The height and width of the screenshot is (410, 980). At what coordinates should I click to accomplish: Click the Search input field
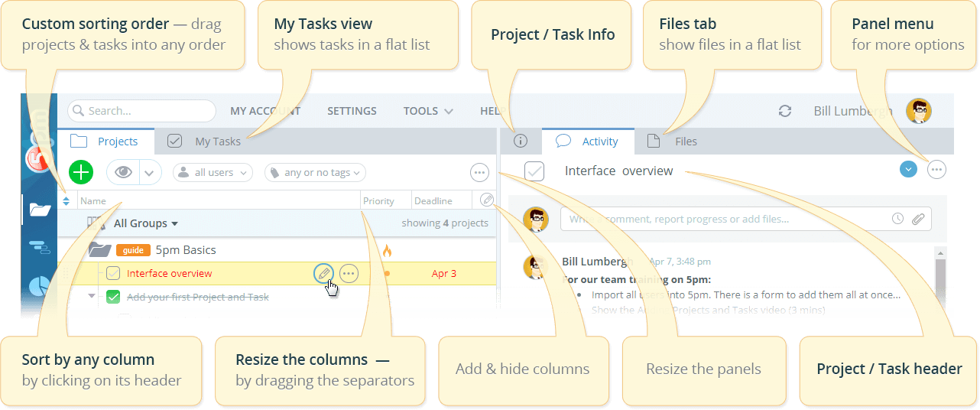[x=142, y=111]
